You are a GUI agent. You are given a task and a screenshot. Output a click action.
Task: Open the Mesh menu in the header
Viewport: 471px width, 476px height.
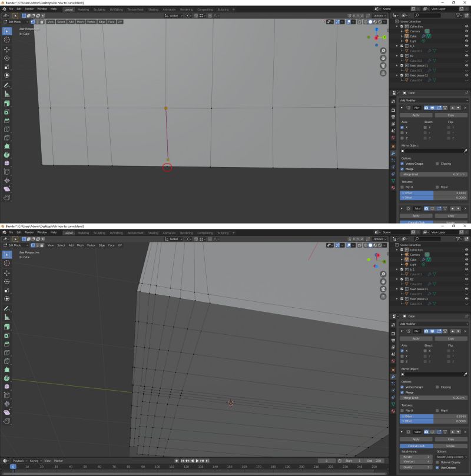(x=80, y=22)
